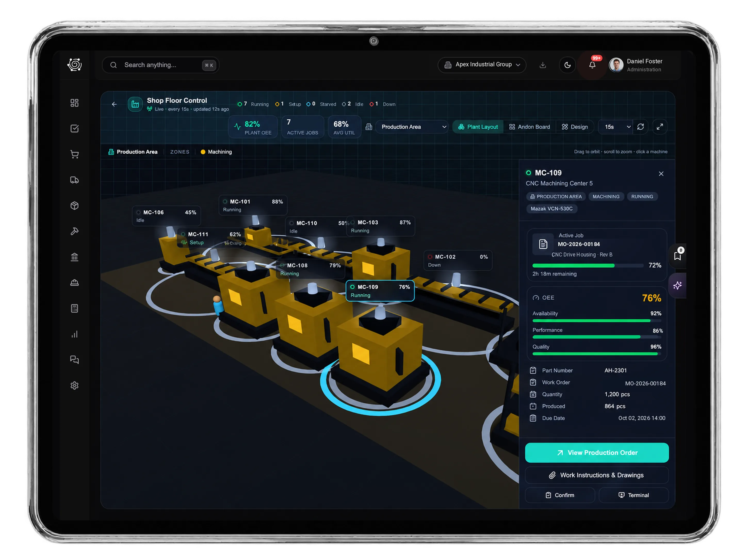This screenshot has width=747, height=560.
Task: Click the Availability 92% progress bar
Action: 597,321
